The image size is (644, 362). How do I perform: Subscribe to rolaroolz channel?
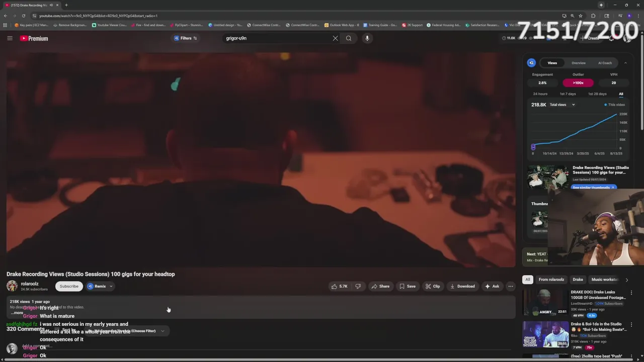69,286
